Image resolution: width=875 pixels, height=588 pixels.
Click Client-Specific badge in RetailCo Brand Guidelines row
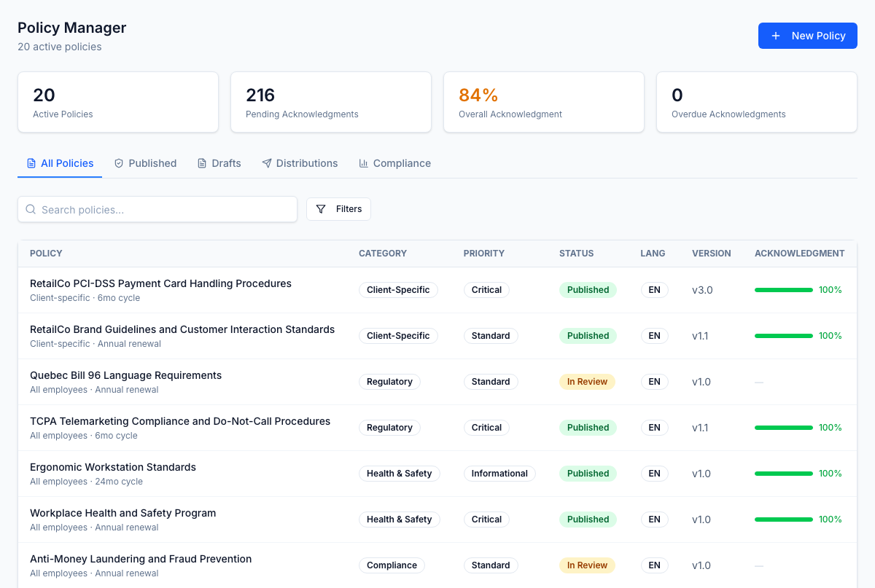tap(398, 336)
